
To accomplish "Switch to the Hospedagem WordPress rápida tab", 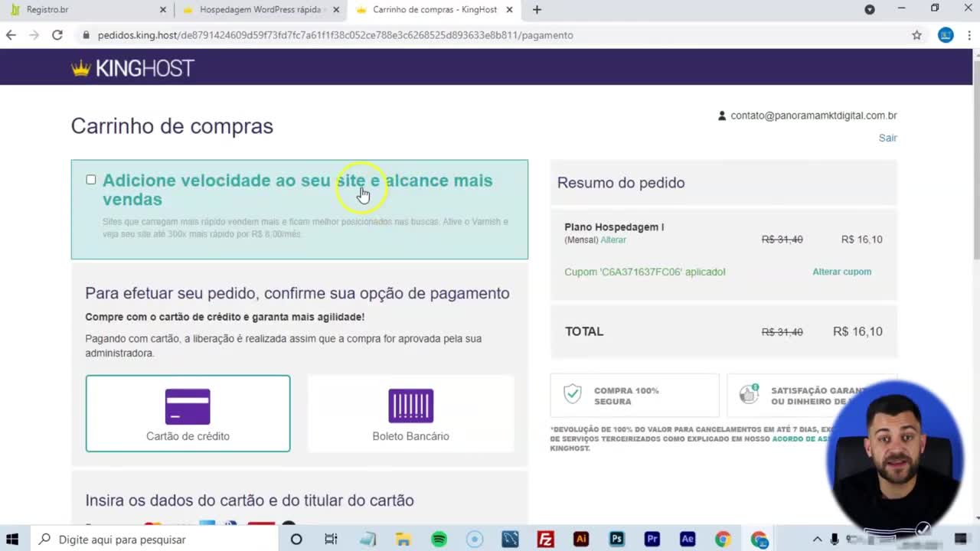I will 262,10.
